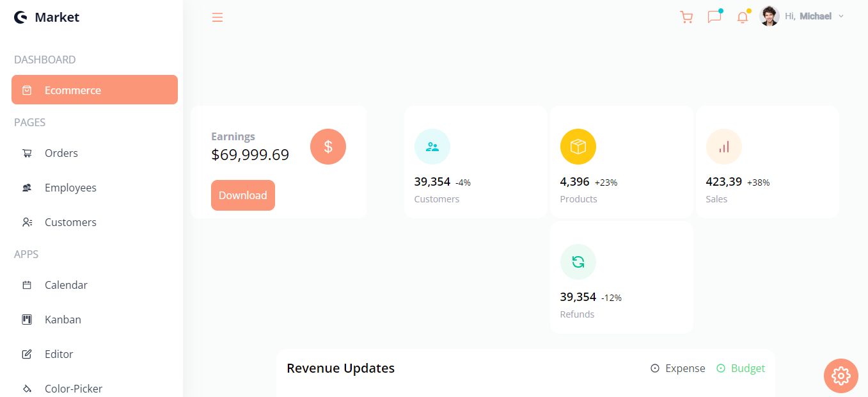Click the Customers card people icon

(432, 147)
